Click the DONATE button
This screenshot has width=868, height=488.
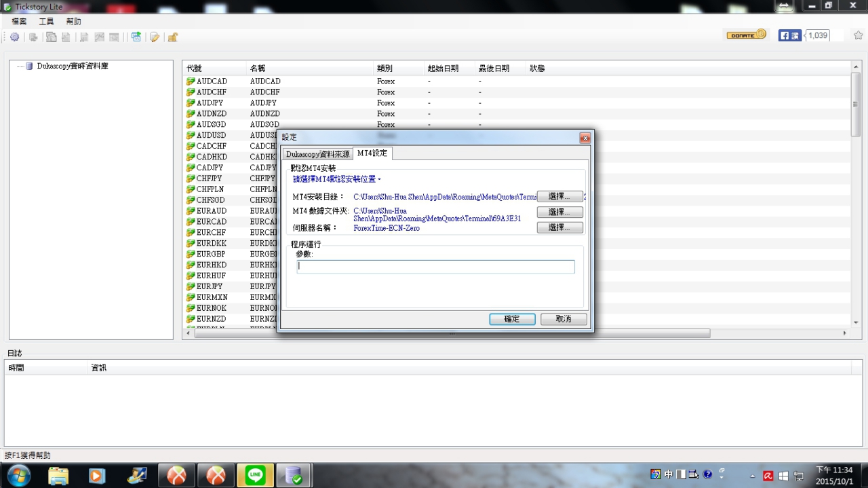click(x=746, y=35)
